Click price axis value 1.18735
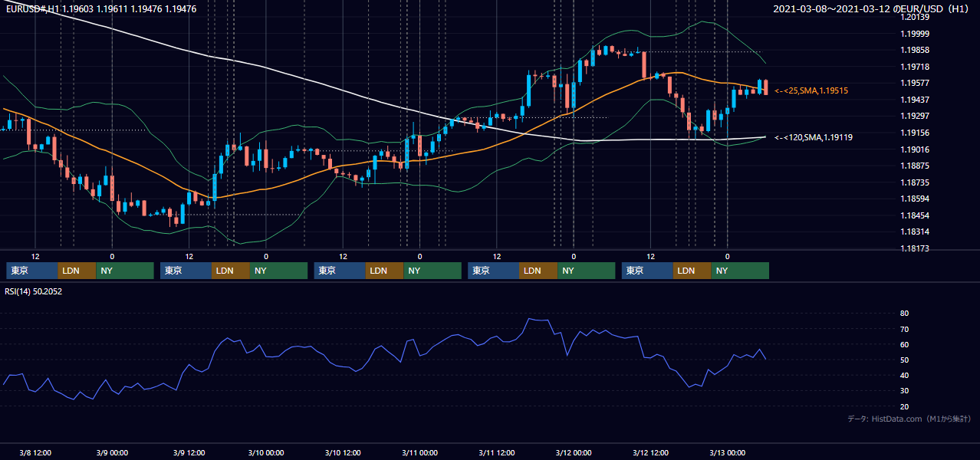The image size is (980, 460). coord(915,182)
